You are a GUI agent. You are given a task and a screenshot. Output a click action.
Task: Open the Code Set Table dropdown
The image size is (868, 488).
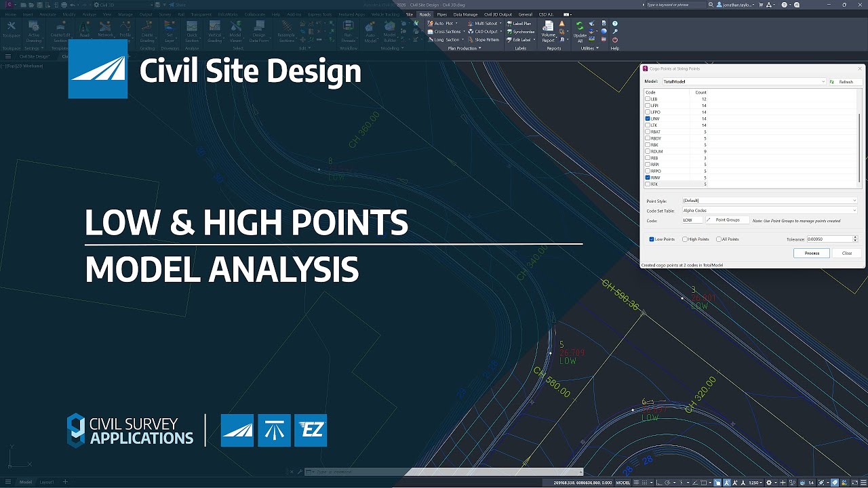[x=770, y=211]
